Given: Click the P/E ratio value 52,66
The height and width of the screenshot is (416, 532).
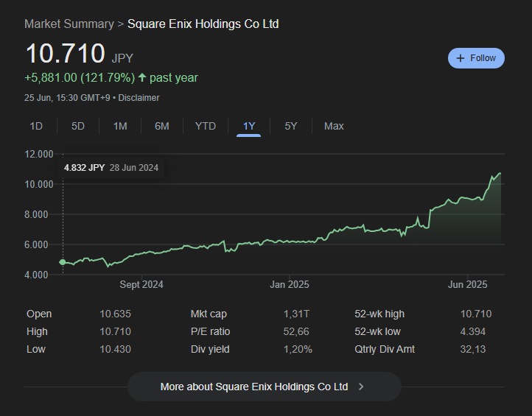Looking at the screenshot, I should (x=296, y=331).
